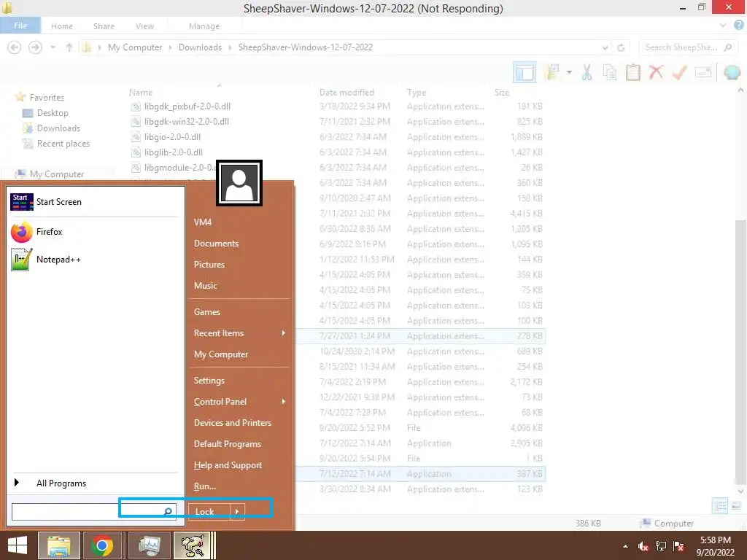This screenshot has height=560, width=747.
Task: Open Games from the start menu
Action: [x=207, y=312]
